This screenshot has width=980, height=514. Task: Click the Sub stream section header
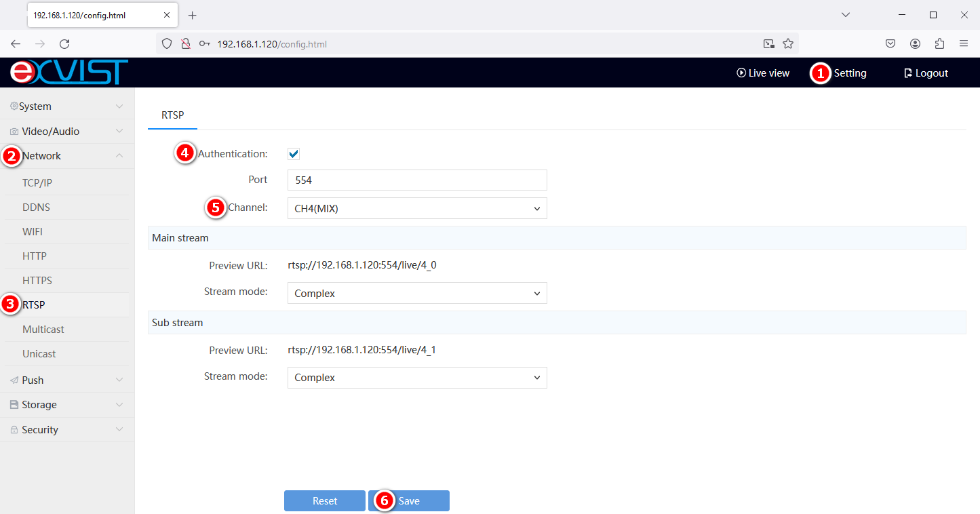point(557,323)
